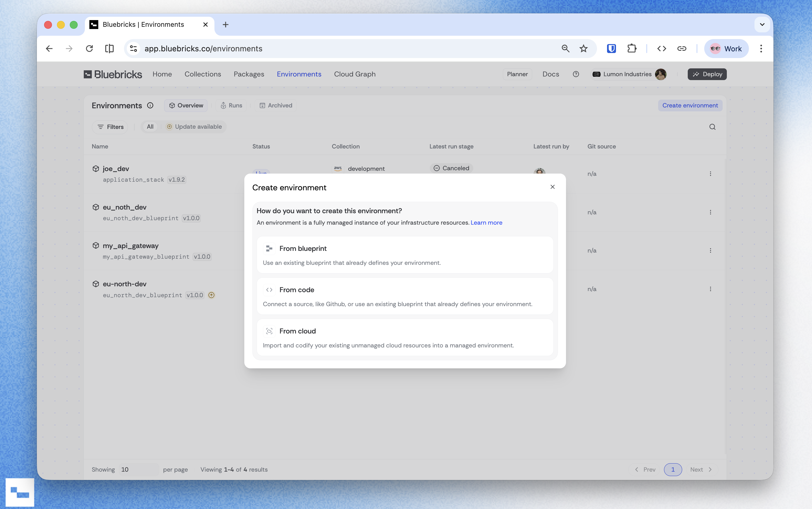Open the Bitwarden extension icon
This screenshot has width=812, height=509.
click(611, 49)
